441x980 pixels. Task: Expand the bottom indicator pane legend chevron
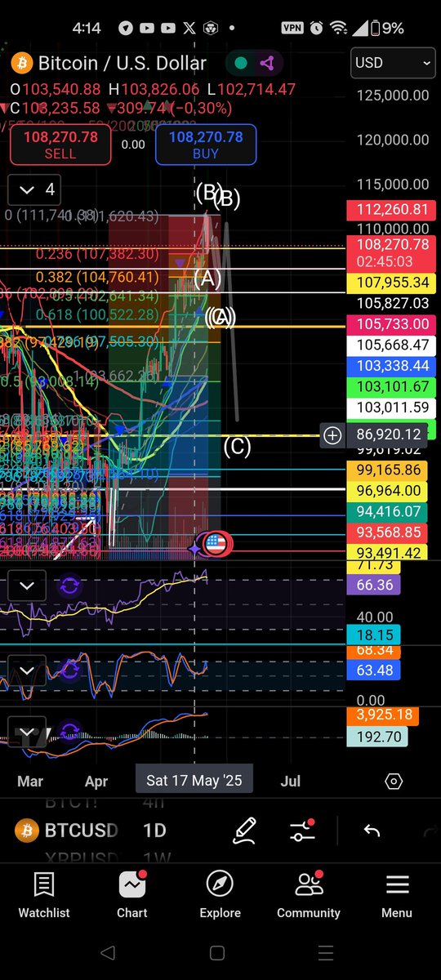[x=26, y=731]
